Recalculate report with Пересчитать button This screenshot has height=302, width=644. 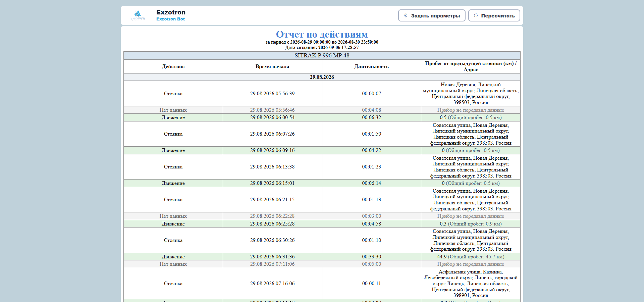[x=494, y=15]
